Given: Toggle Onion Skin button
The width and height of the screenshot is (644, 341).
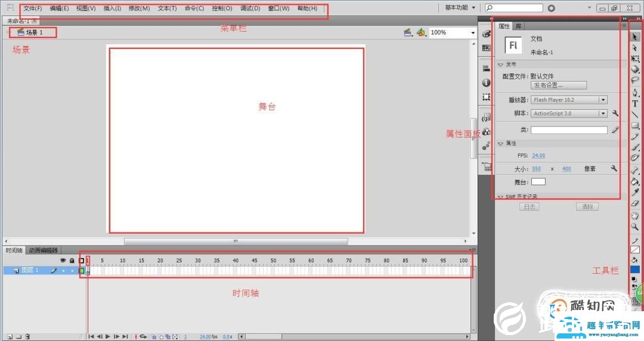Looking at the screenshot, I should pyautogui.click(x=154, y=337).
